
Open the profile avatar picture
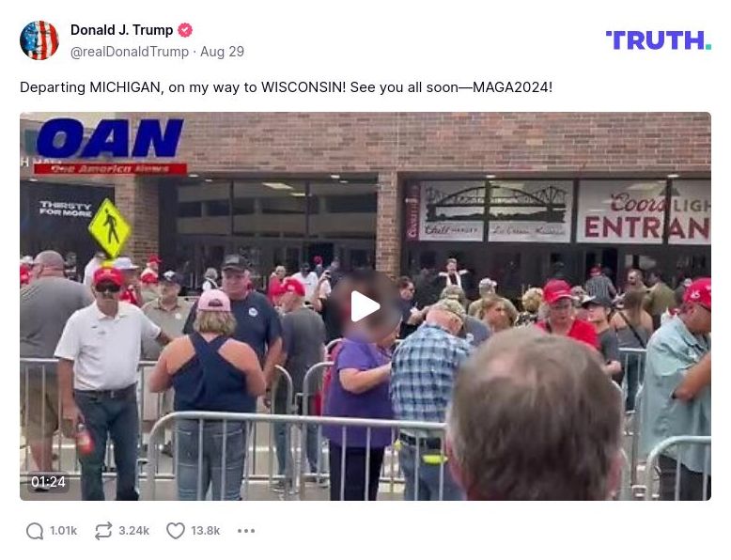point(39,40)
